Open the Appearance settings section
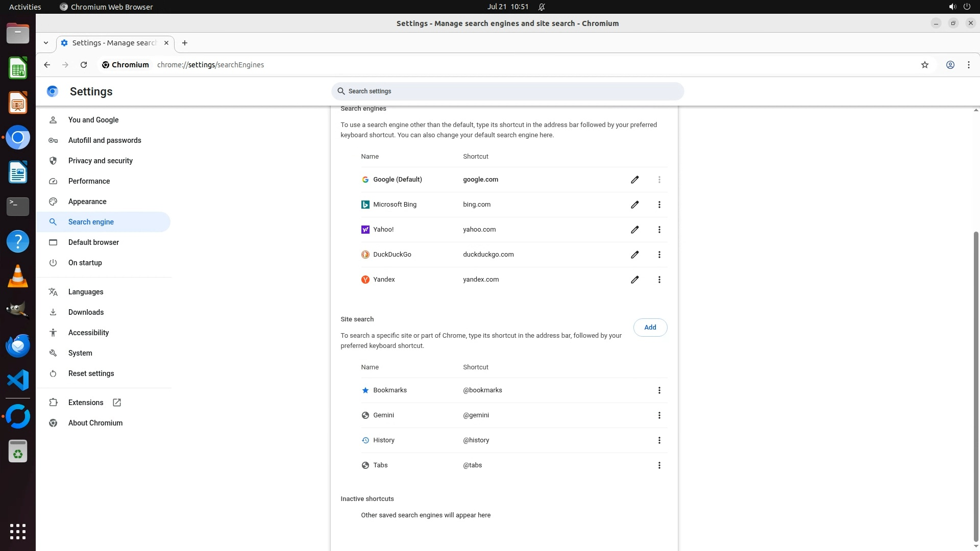980x551 pixels. pos(87,202)
